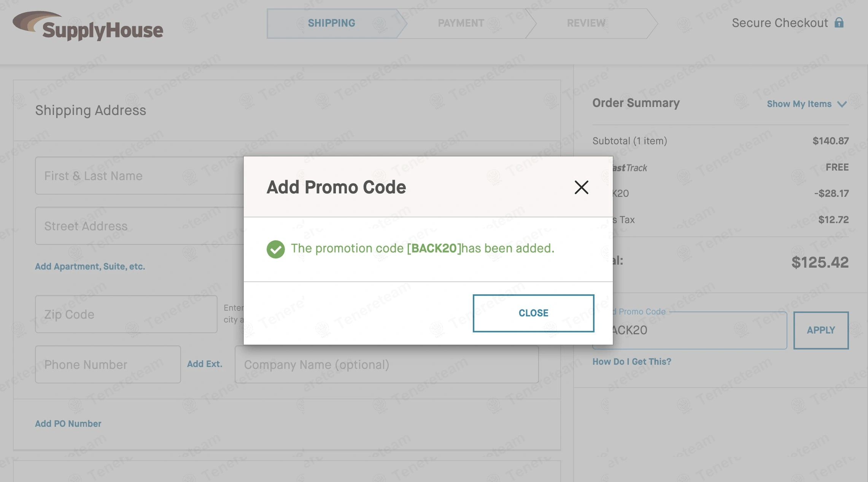Screen dimensions: 868x482
Task: Click the Secure Checkout lock icon
Action: pyautogui.click(x=839, y=23)
